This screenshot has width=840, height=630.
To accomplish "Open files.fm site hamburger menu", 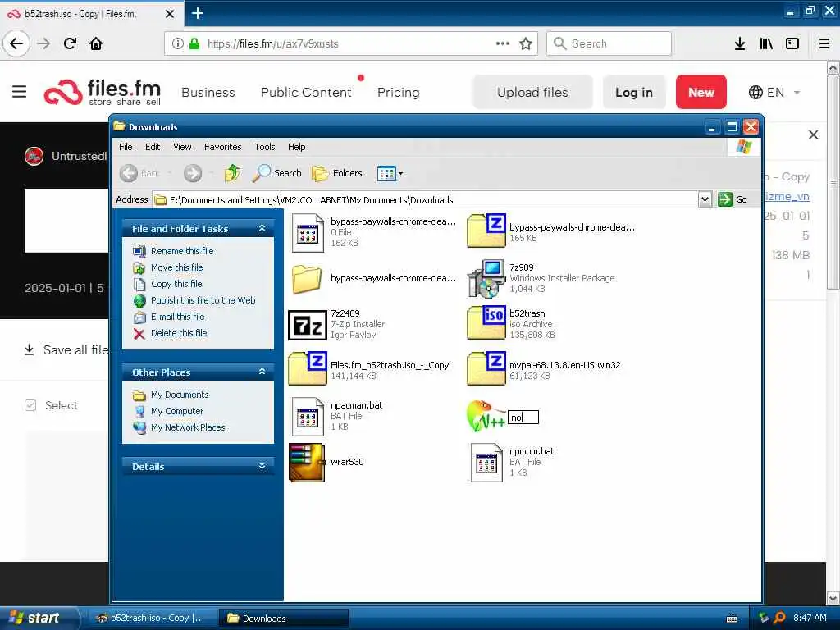I will point(20,92).
